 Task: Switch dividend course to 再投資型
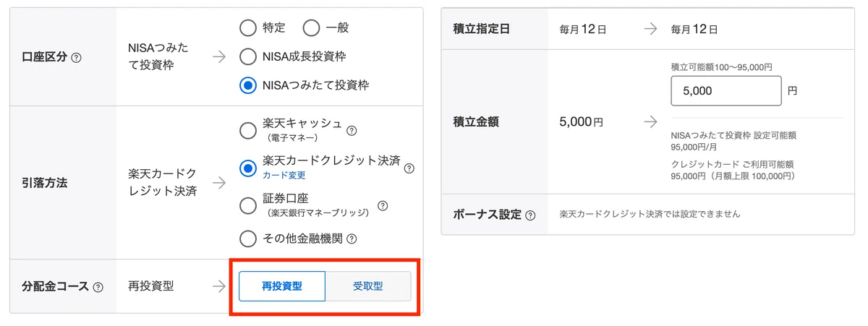282,286
